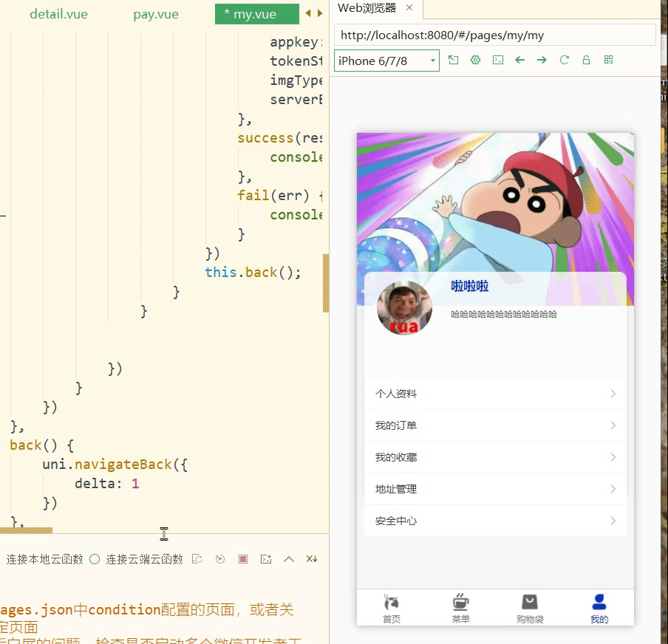
Task: Click the X↓ icon in console toolbar
Action: 312,559
